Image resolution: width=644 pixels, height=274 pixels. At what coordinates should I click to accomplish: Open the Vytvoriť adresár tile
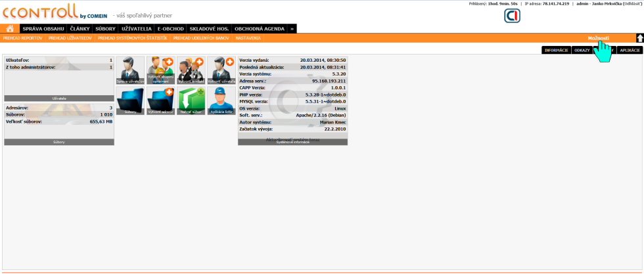[x=160, y=101]
